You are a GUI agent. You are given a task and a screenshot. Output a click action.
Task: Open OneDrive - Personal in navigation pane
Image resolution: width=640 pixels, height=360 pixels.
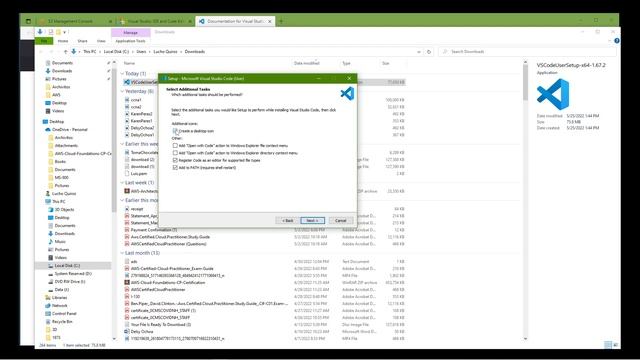click(x=69, y=130)
